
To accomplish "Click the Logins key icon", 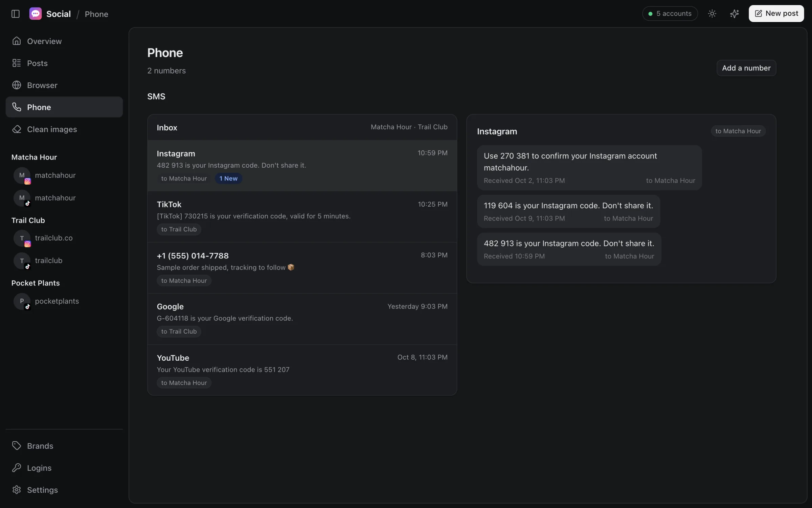I will [17, 468].
